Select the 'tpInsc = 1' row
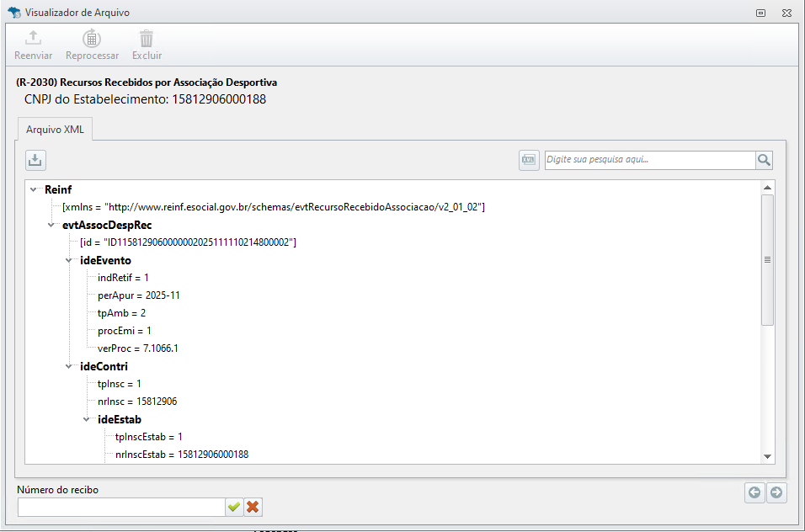This screenshot has width=805, height=532. tap(119, 384)
